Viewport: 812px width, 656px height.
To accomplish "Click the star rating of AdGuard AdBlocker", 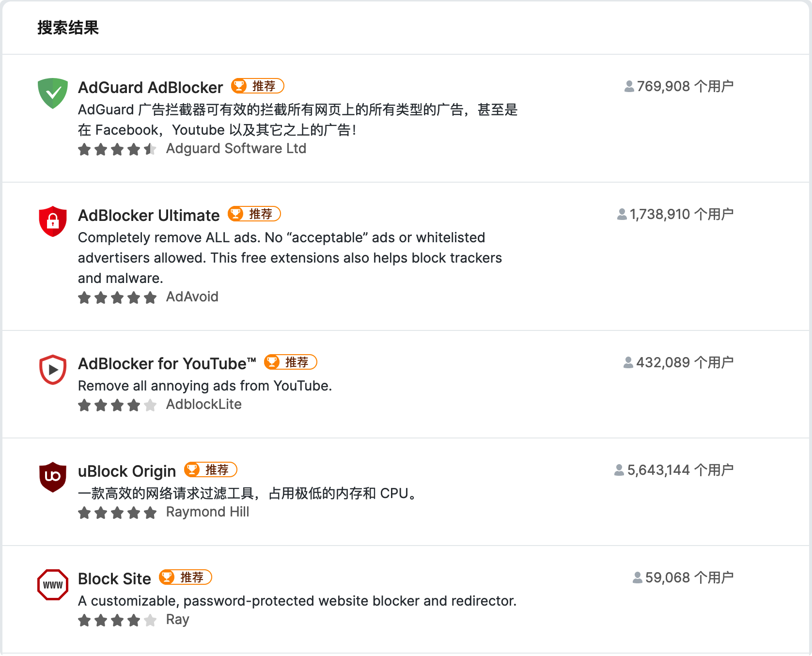I will coord(117,149).
